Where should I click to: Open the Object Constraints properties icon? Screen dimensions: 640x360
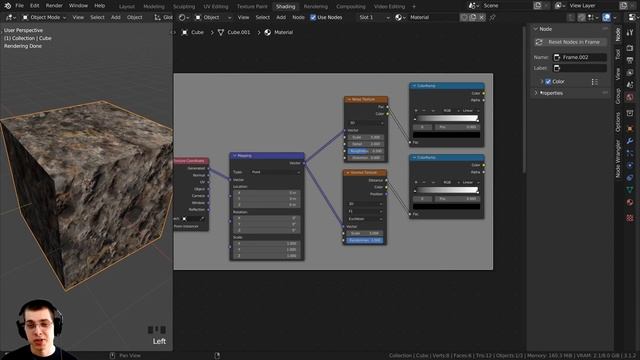coord(630,178)
